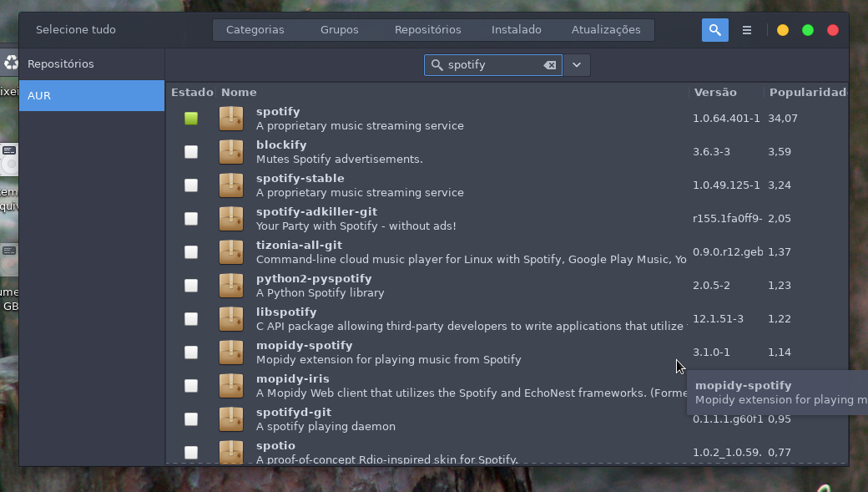Click the spotio package icon
Viewport: 868px width, 492px height.
231,451
